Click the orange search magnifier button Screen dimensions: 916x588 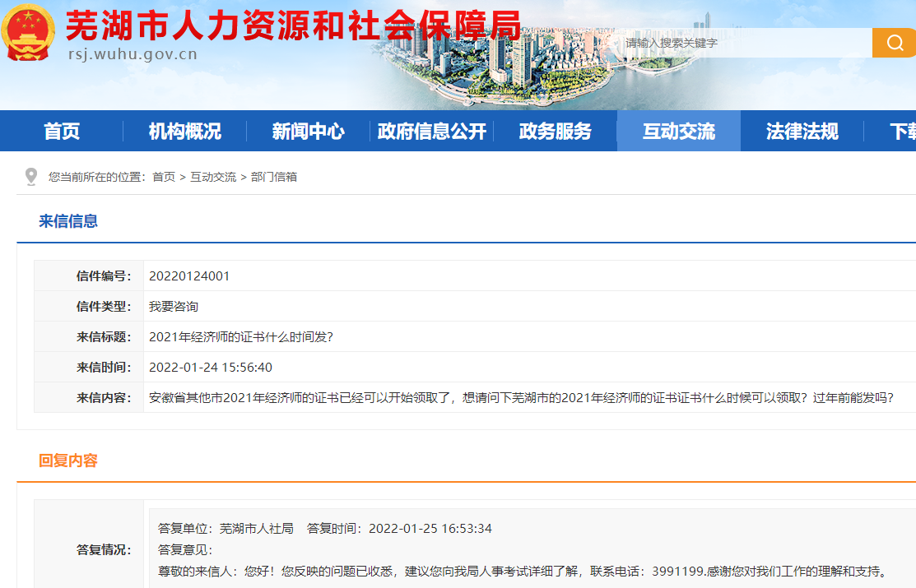pos(894,43)
